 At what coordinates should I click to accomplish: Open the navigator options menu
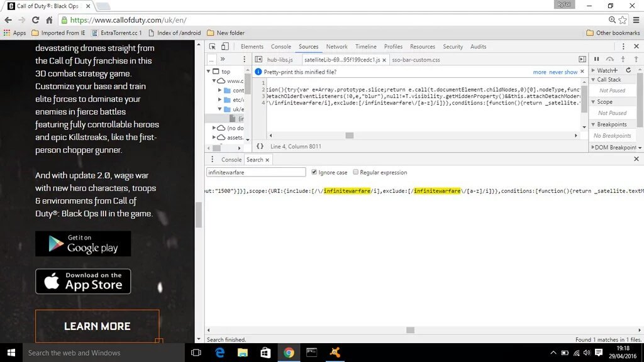click(244, 60)
